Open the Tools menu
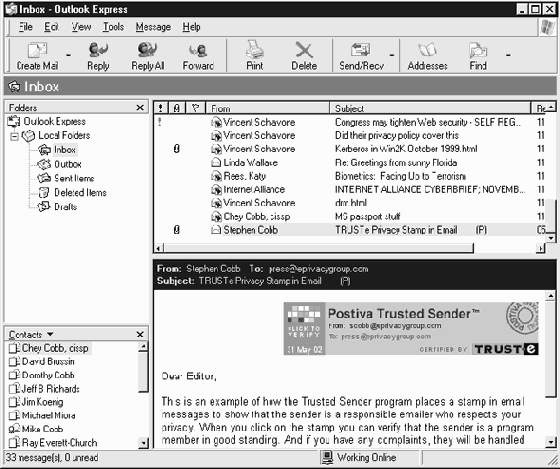The image size is (560, 469). click(113, 27)
